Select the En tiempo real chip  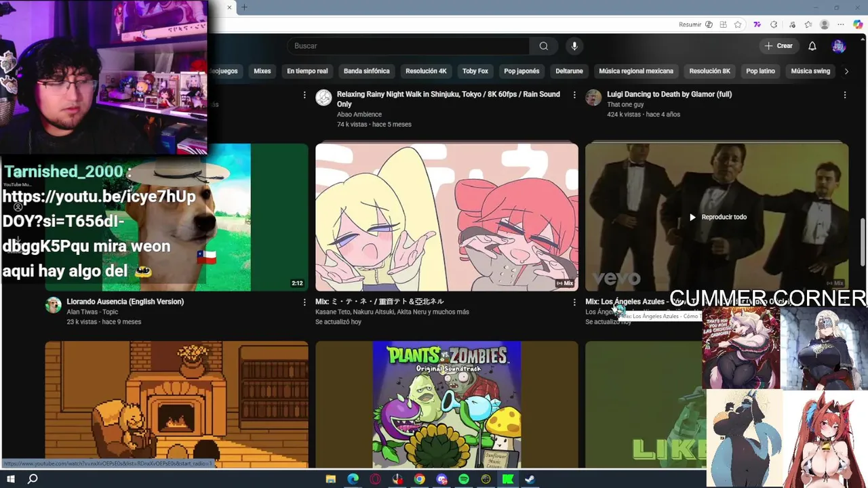click(x=307, y=71)
